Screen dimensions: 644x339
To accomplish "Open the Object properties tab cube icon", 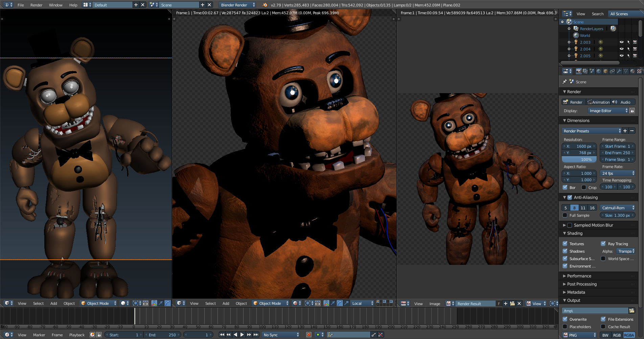I will 605,71.
